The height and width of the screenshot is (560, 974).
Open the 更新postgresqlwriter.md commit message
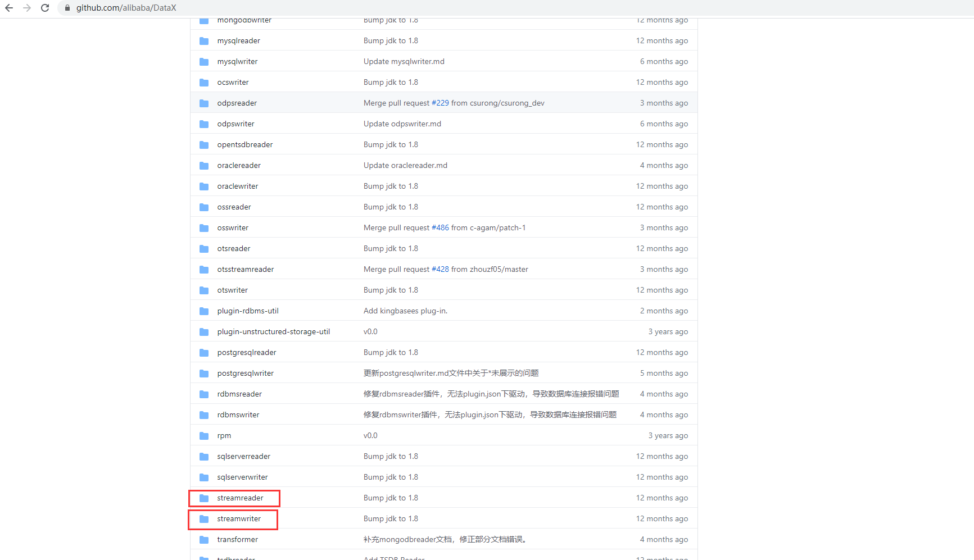(451, 374)
